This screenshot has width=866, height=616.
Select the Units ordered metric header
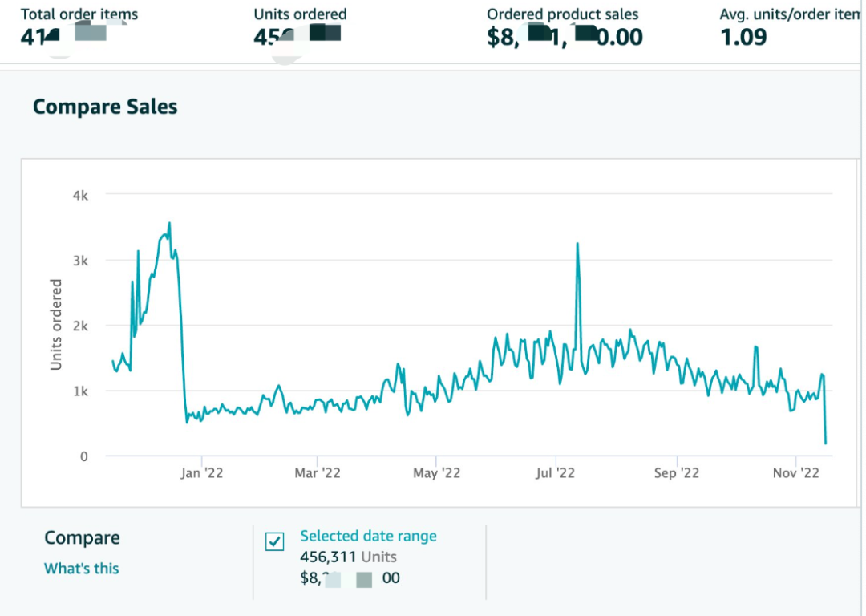tap(300, 14)
